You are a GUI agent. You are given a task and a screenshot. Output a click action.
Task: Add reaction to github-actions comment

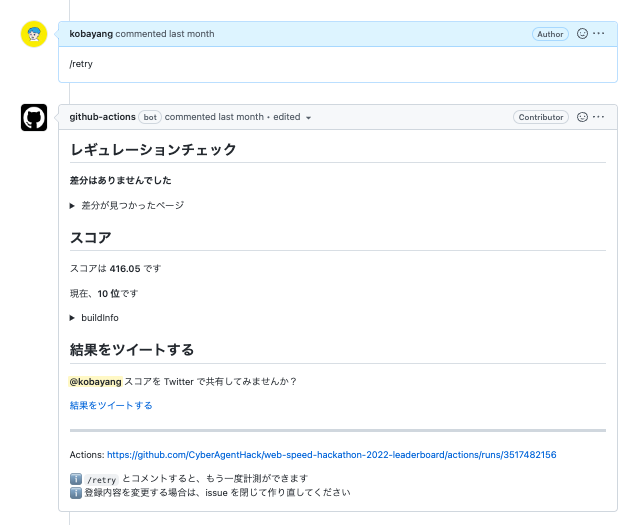pos(582,117)
